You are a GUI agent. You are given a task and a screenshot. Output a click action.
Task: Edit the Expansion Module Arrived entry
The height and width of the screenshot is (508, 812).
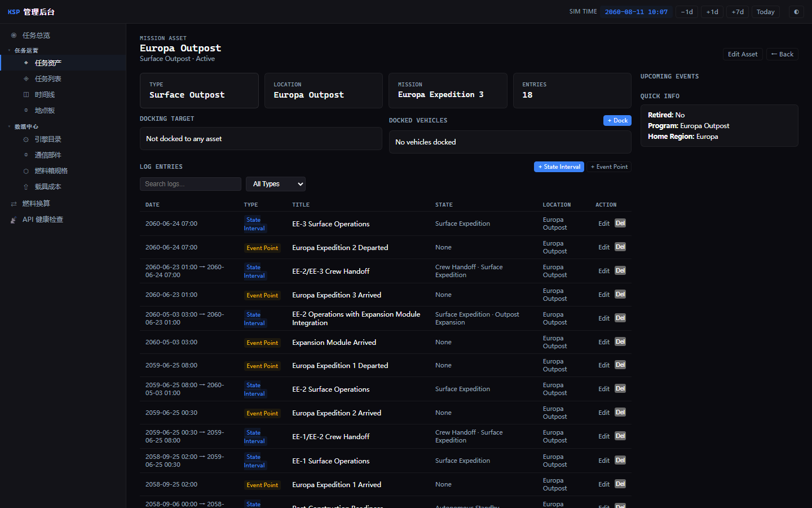click(604, 342)
